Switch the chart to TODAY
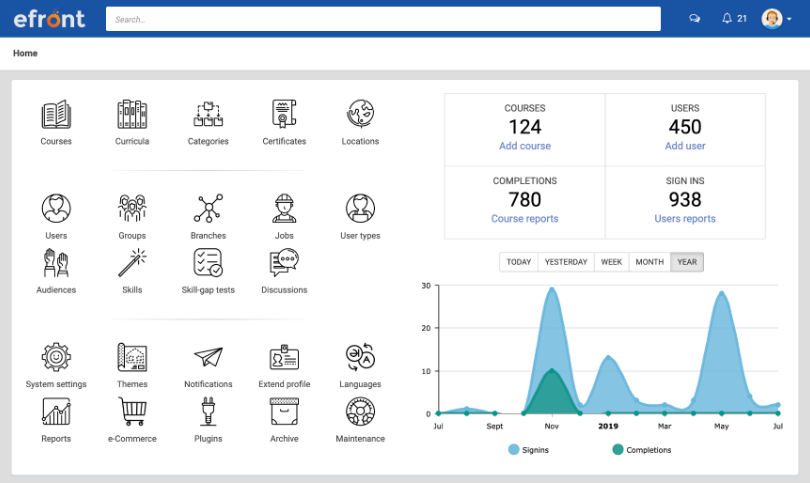Screen dimensions: 810x483 point(519,262)
